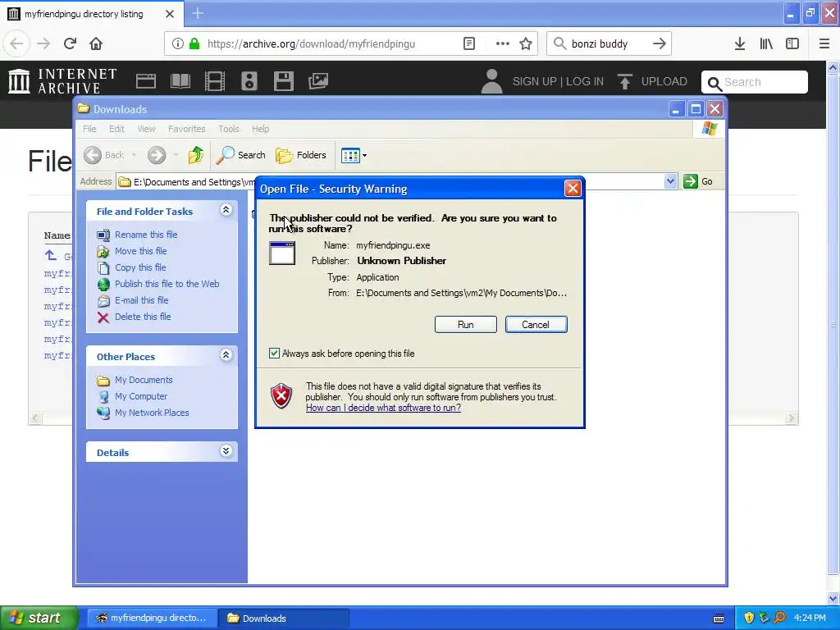Image resolution: width=840 pixels, height=630 pixels.
Task: Click the Windows start button
Action: click(39, 619)
